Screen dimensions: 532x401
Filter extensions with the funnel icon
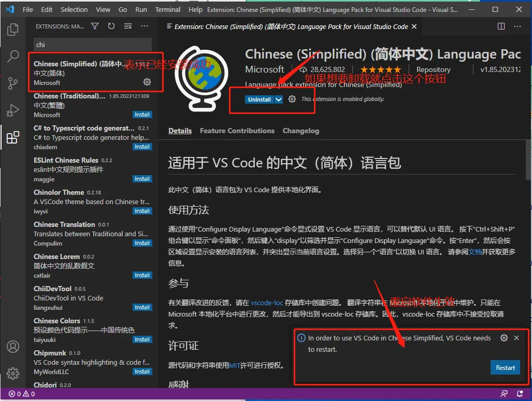(95, 26)
